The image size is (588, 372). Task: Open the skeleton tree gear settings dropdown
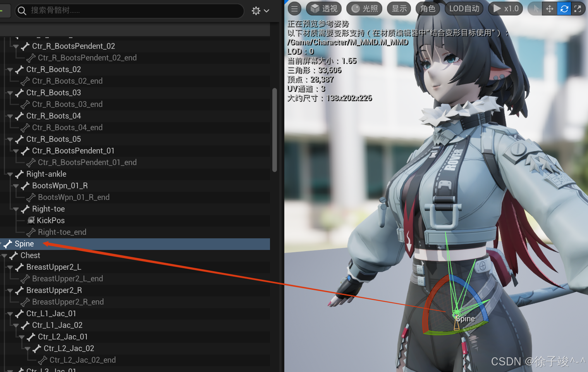[x=260, y=10]
